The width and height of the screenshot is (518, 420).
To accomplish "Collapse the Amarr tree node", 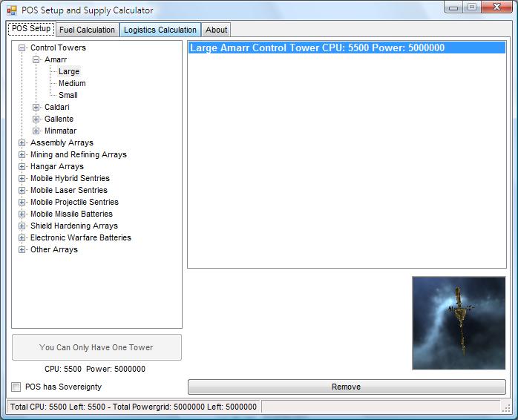I will pyautogui.click(x=36, y=60).
